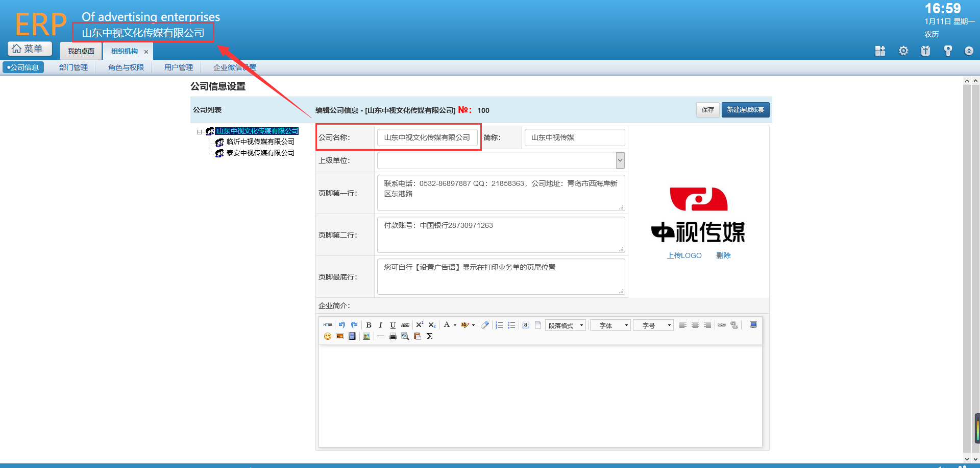Remove hyperlink with the unlink icon

click(x=734, y=325)
